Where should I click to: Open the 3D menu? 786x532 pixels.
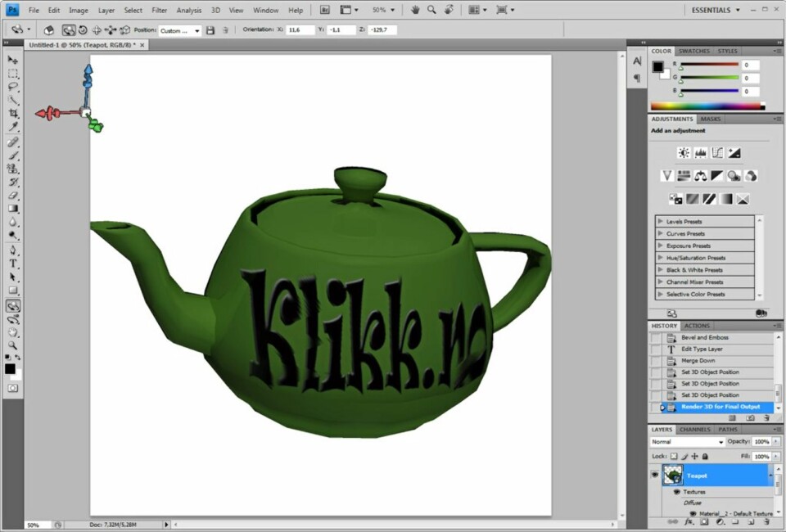[215, 10]
